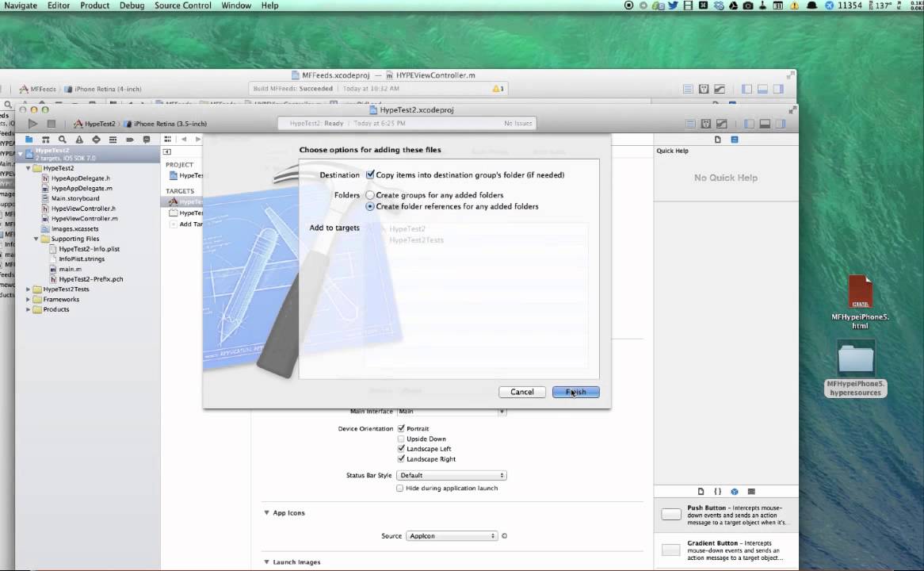924x571 pixels.
Task: Collapse Launch Images section
Action: [266, 563]
